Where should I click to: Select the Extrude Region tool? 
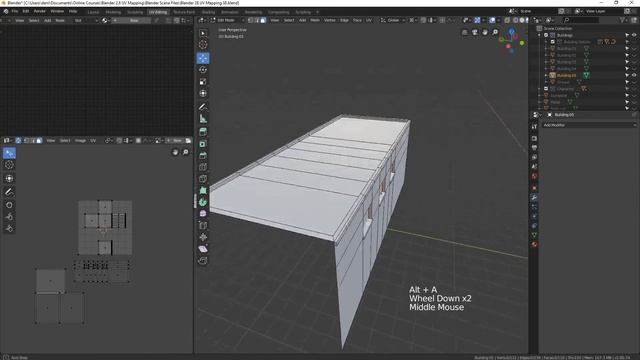click(x=203, y=132)
